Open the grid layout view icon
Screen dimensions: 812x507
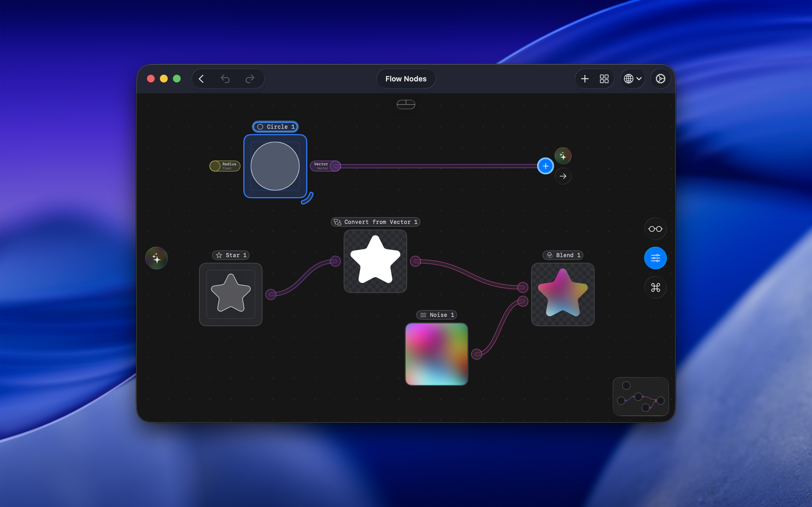pos(604,79)
